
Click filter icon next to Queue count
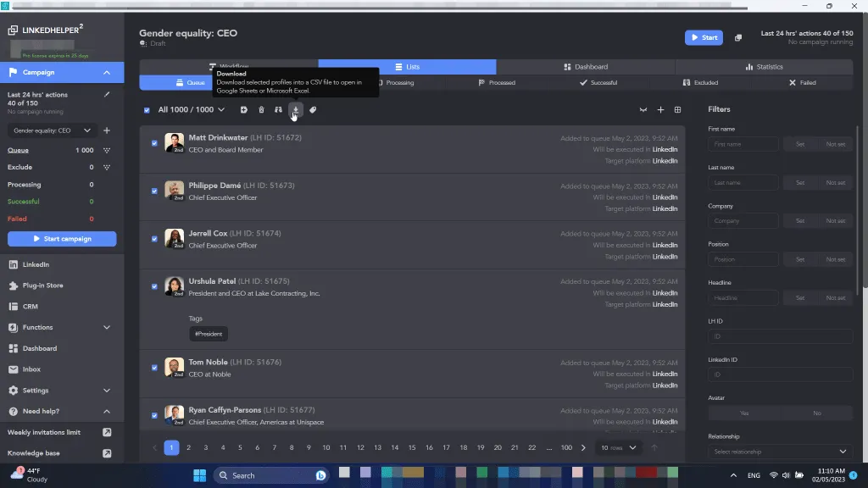[x=107, y=150]
